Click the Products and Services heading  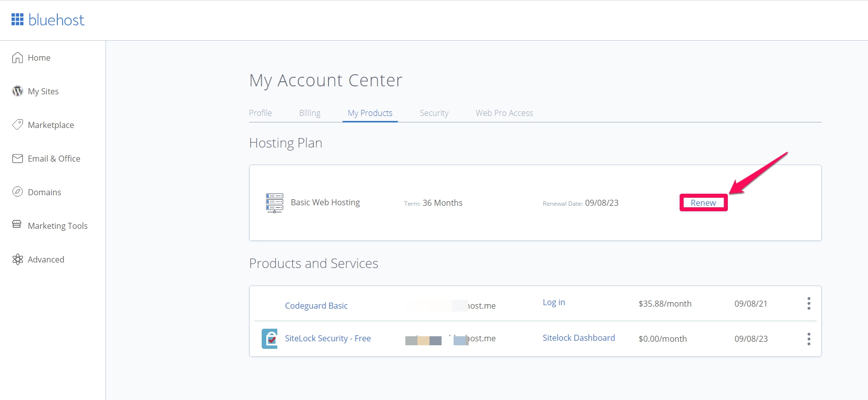coord(313,263)
